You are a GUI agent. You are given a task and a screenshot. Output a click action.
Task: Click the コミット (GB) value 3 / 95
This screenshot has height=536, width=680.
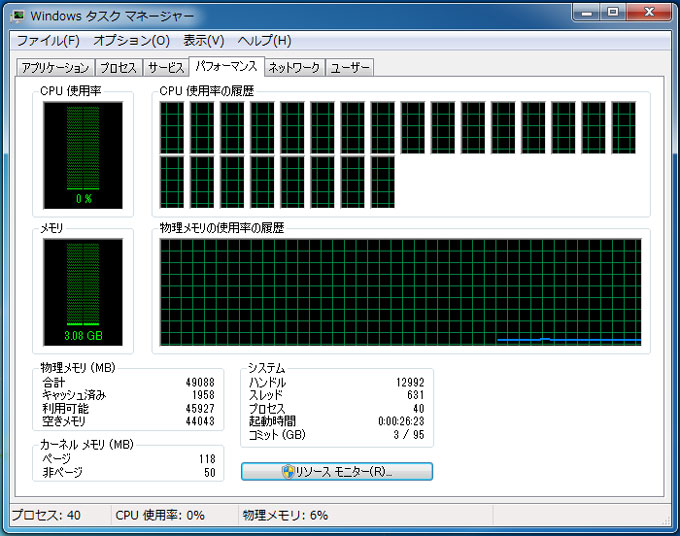tap(409, 435)
